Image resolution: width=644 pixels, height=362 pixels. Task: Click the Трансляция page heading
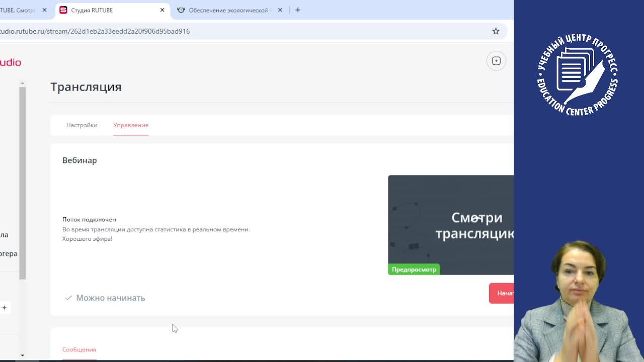(86, 87)
